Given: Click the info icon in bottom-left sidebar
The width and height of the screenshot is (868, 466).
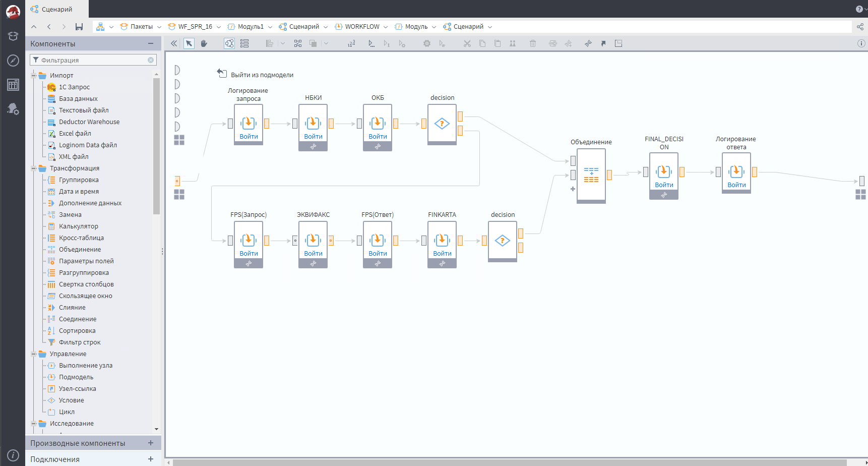Looking at the screenshot, I should (x=13, y=455).
